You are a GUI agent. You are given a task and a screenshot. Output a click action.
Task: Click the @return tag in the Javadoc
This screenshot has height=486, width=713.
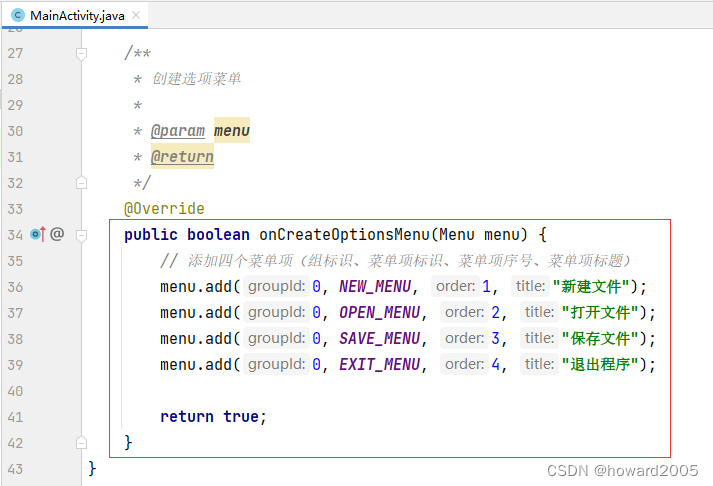182,157
